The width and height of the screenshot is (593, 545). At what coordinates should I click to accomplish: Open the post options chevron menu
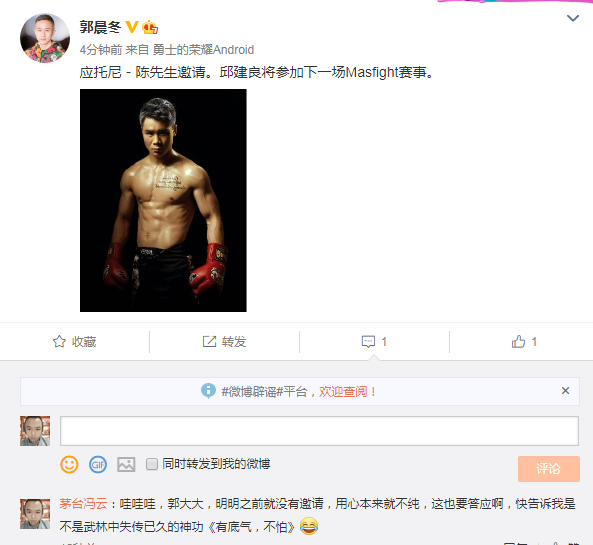click(x=573, y=18)
